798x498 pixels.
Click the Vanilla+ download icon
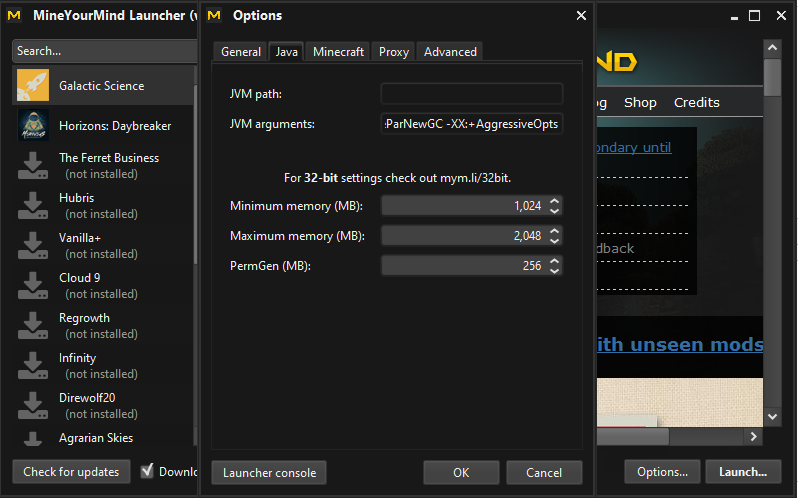pos(33,245)
